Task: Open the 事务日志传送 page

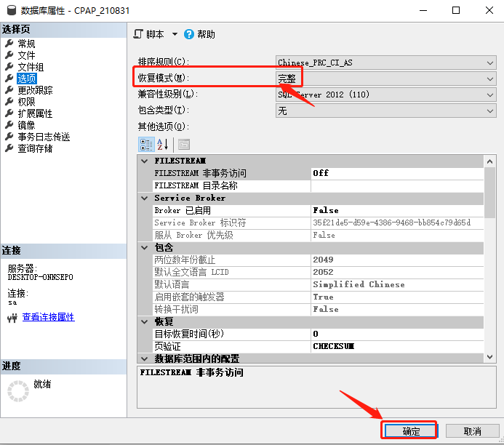Action: (44, 137)
